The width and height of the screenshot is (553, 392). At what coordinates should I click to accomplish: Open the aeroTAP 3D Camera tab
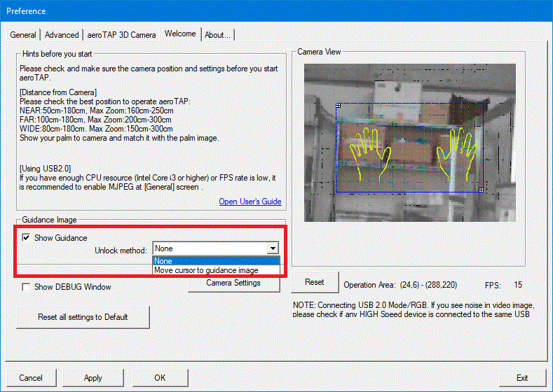pyautogui.click(x=121, y=35)
